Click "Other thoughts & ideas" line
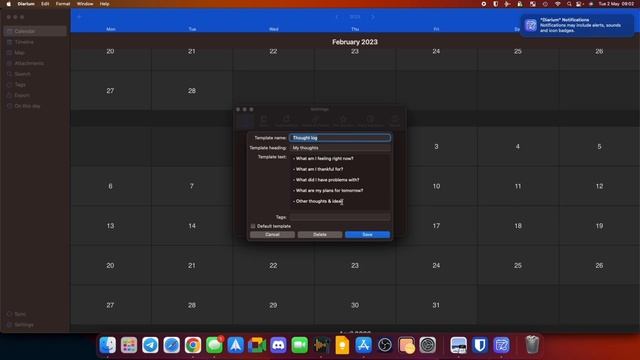Viewport: 640px width, 360px height. tap(318, 201)
